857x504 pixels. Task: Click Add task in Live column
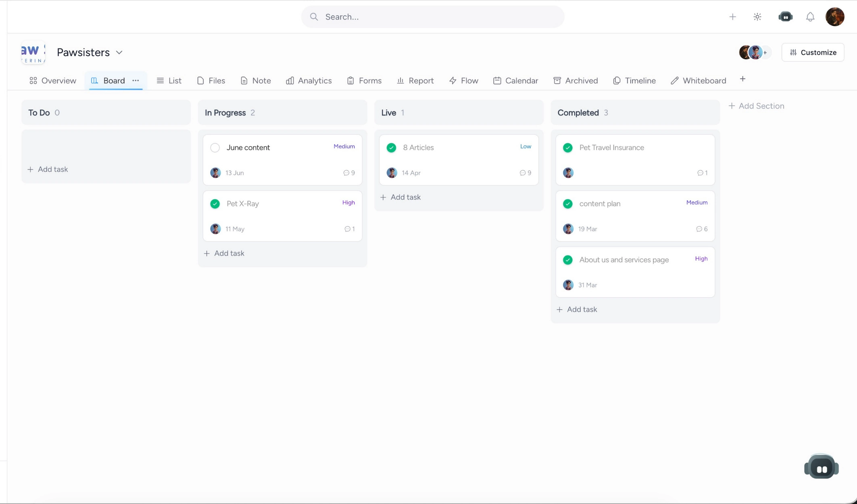click(x=400, y=197)
